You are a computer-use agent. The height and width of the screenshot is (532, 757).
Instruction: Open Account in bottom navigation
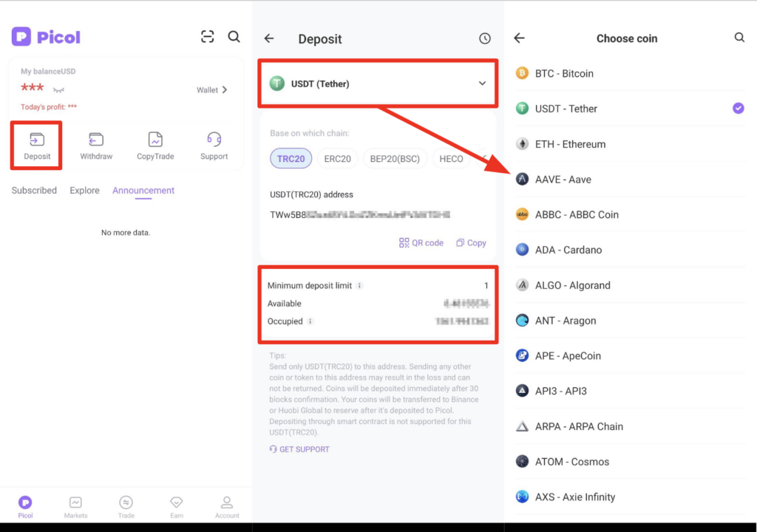coord(227,507)
